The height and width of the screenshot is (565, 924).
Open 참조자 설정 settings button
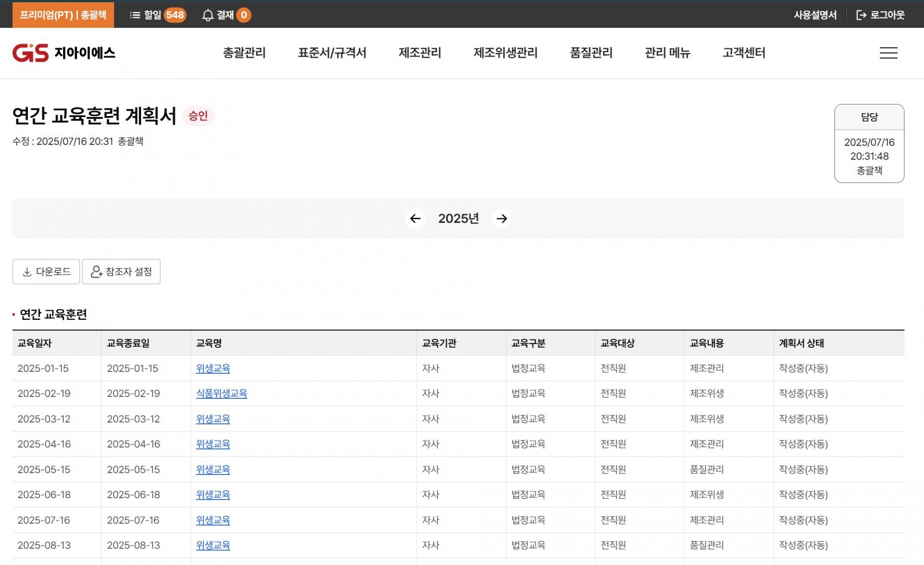click(121, 272)
